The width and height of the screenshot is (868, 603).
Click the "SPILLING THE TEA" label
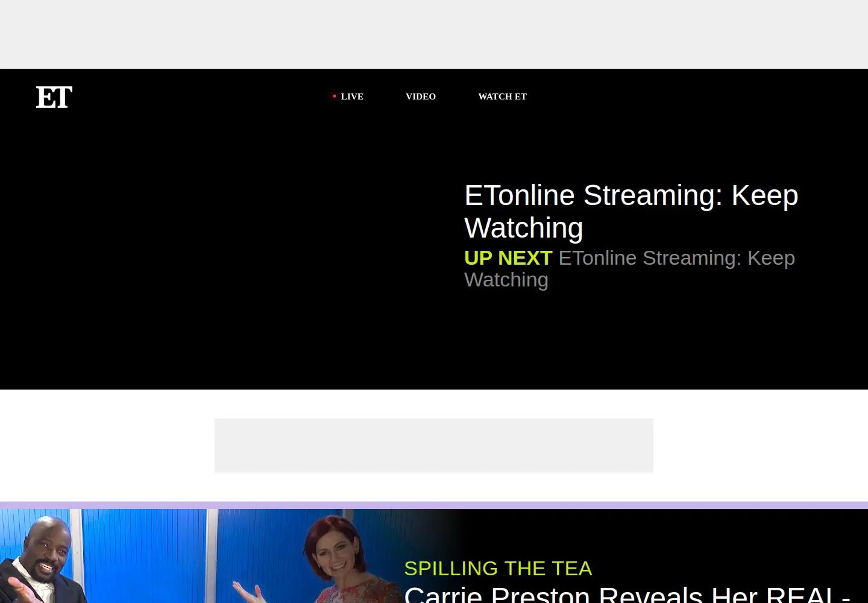coord(498,568)
